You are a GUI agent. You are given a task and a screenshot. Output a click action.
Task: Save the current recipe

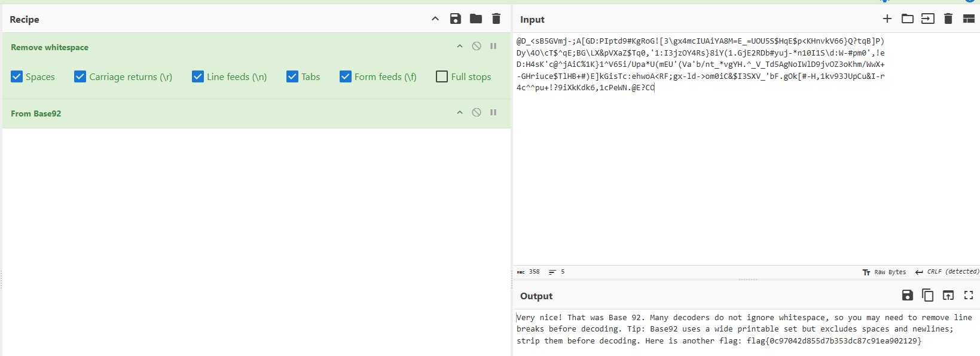[456, 19]
